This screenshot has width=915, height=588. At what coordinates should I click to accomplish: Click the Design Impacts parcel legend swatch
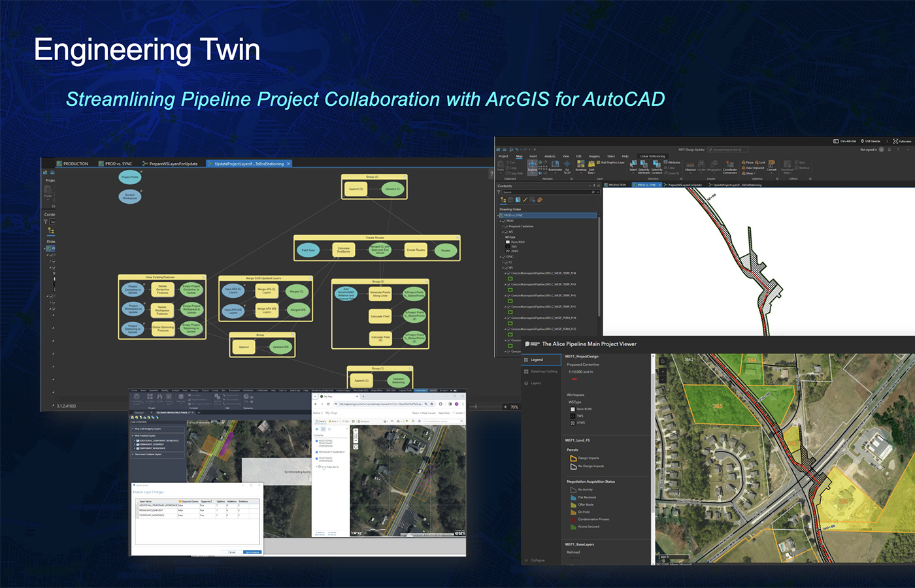pos(573,458)
